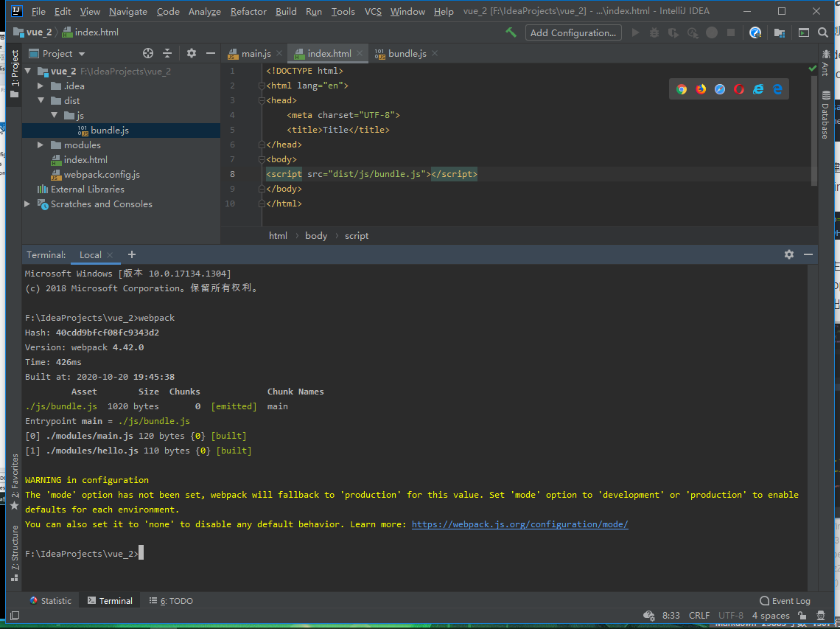Open index.html in Opera browser icon

739,89
